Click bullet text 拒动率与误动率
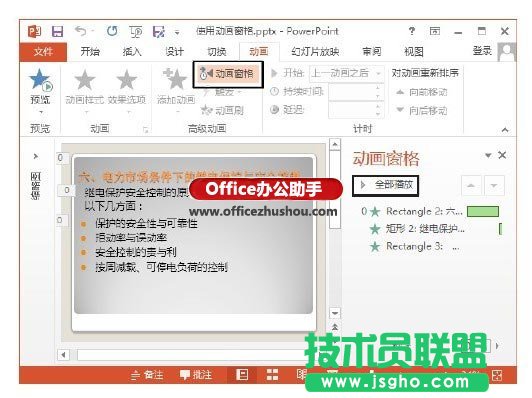 coord(131,238)
